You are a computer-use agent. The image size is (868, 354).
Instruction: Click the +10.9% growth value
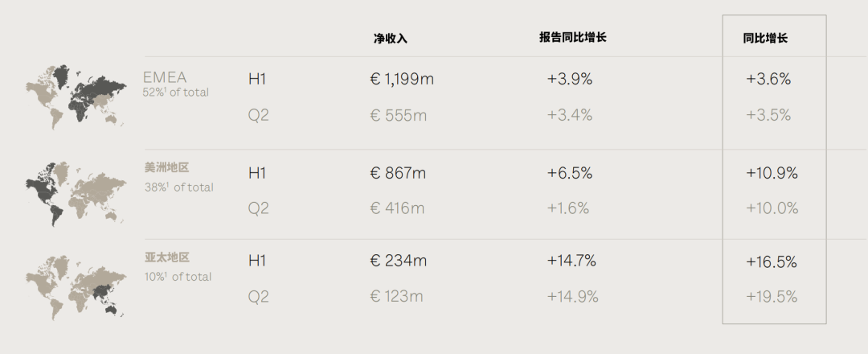772,174
